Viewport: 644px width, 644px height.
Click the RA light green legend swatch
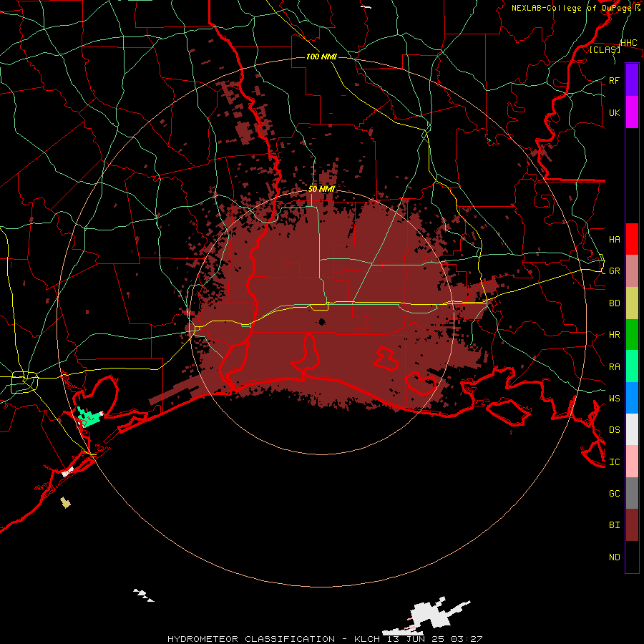pos(632,366)
